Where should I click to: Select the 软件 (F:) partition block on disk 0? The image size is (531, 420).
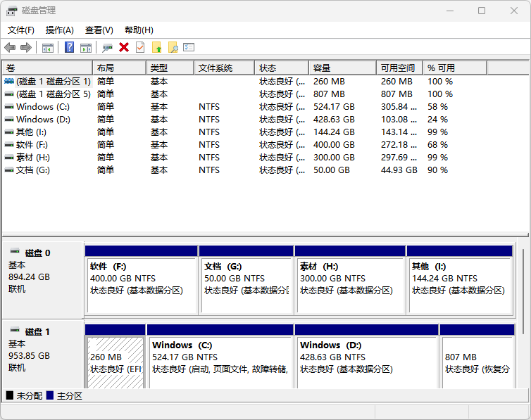[142, 281]
